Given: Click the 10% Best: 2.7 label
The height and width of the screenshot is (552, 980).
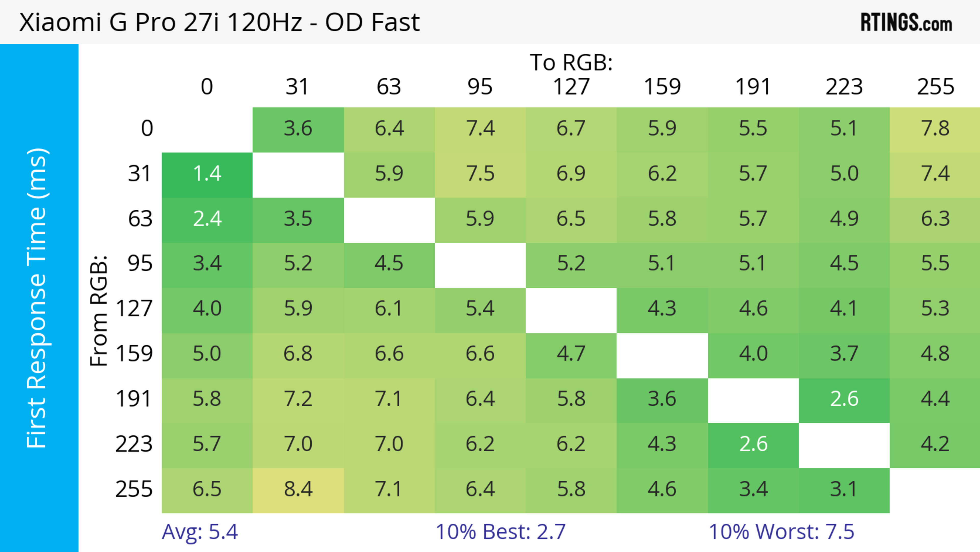Looking at the screenshot, I should [x=500, y=532].
